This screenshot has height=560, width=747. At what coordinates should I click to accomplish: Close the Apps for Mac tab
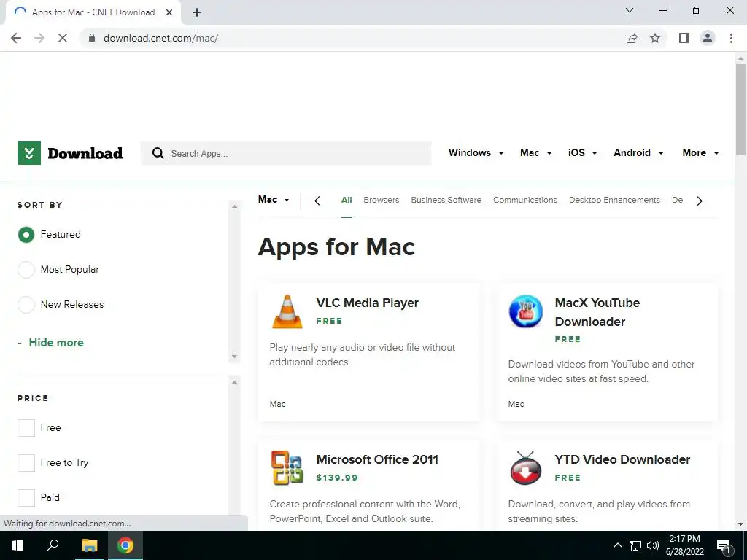pos(169,12)
